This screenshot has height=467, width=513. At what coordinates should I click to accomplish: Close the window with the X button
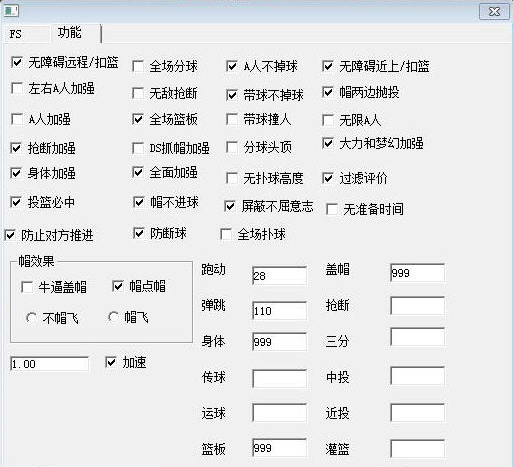tap(494, 12)
